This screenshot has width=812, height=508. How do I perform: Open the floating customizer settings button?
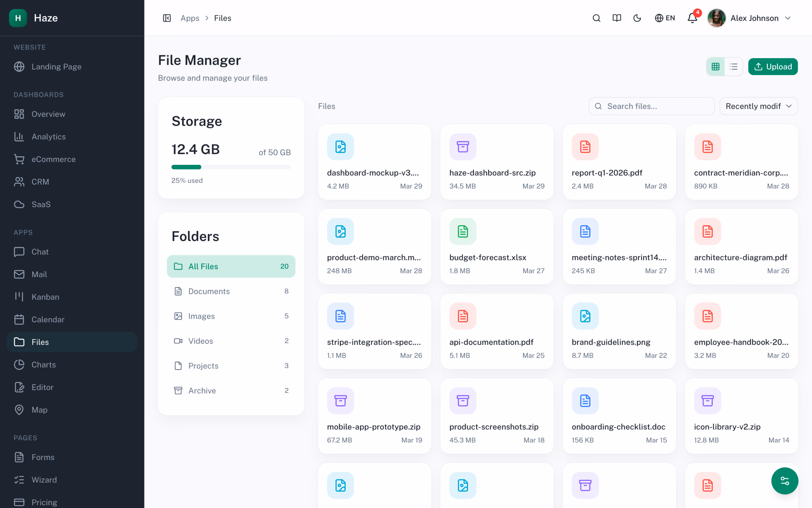784,481
